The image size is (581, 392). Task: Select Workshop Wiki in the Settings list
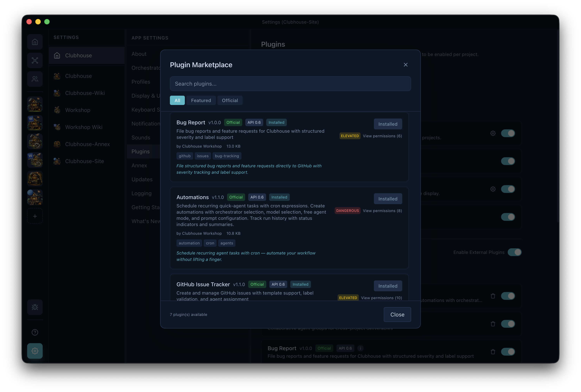point(84,127)
